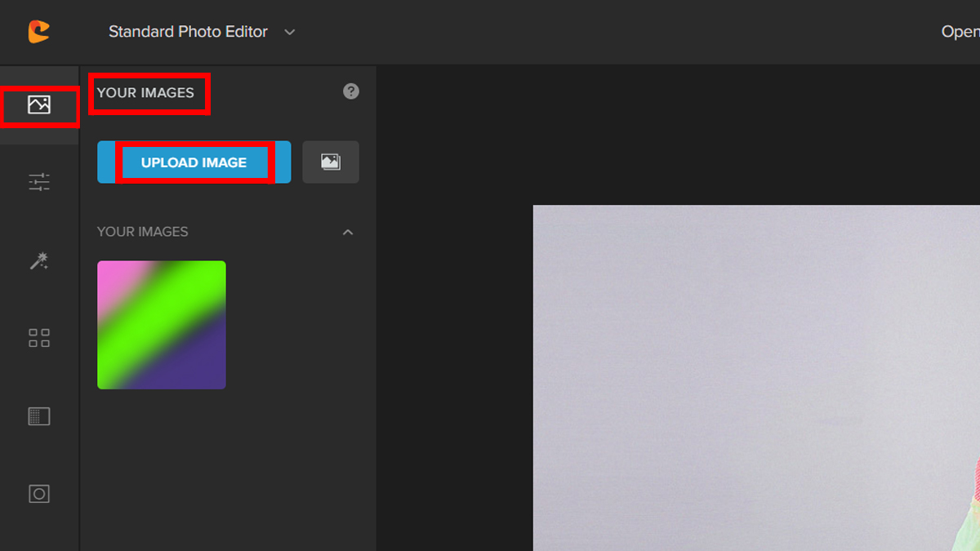Click the Your Images panel title

point(145,92)
